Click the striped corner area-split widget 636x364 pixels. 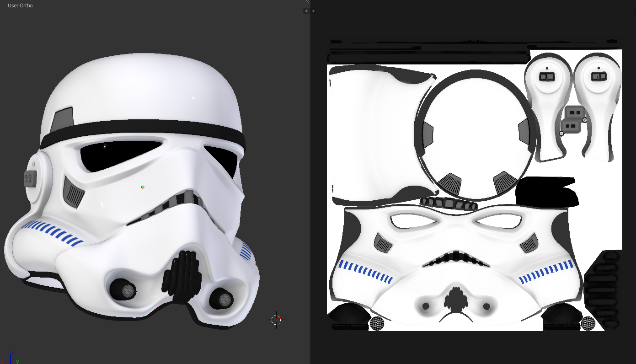click(308, 1)
